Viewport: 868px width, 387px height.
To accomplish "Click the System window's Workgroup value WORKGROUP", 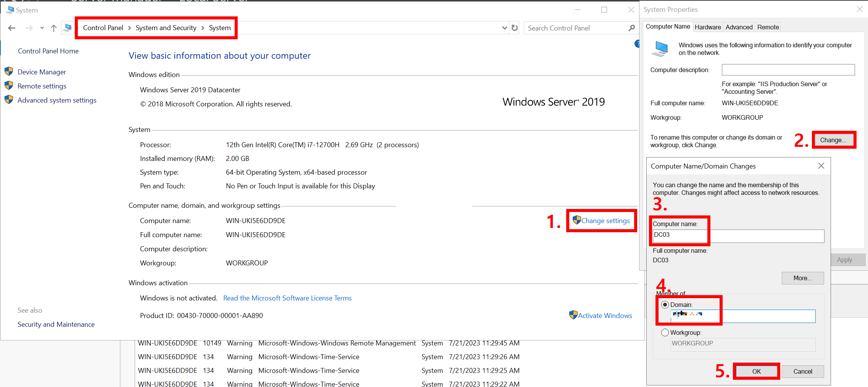I will click(247, 263).
